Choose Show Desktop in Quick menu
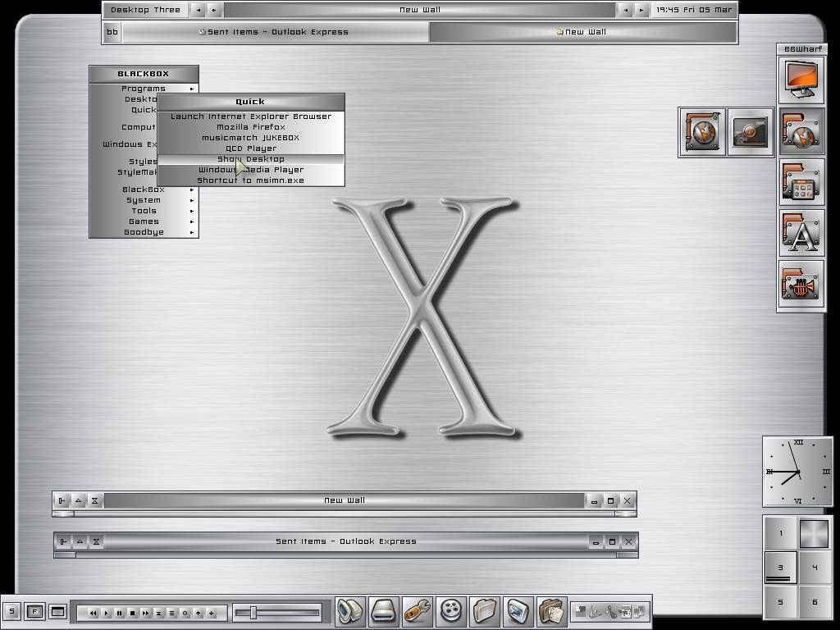This screenshot has height=630, width=840. point(251,159)
